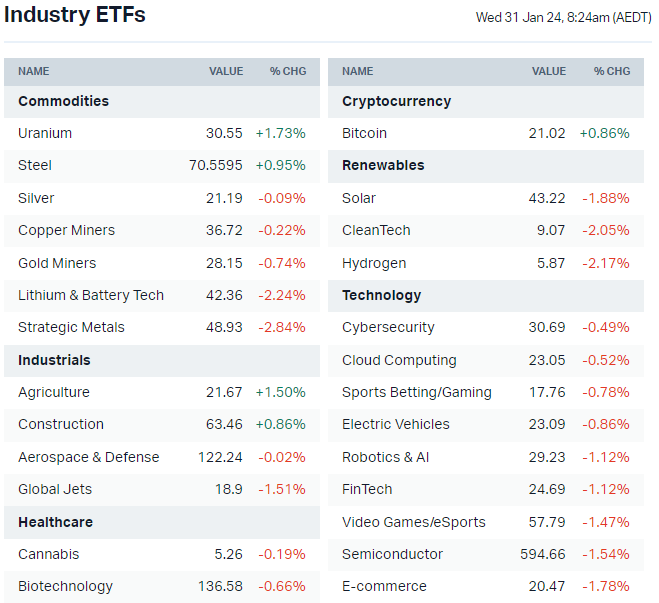Click the Bitcoin ETF entry

pos(364,133)
